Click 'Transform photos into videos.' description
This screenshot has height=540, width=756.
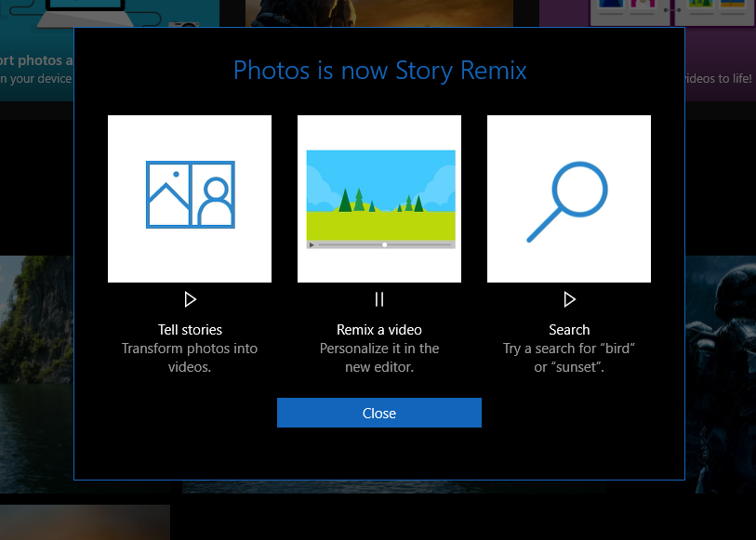click(190, 358)
